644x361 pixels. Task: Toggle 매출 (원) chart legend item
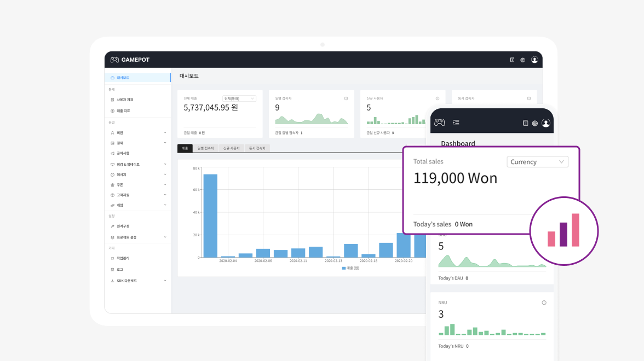pos(350,268)
